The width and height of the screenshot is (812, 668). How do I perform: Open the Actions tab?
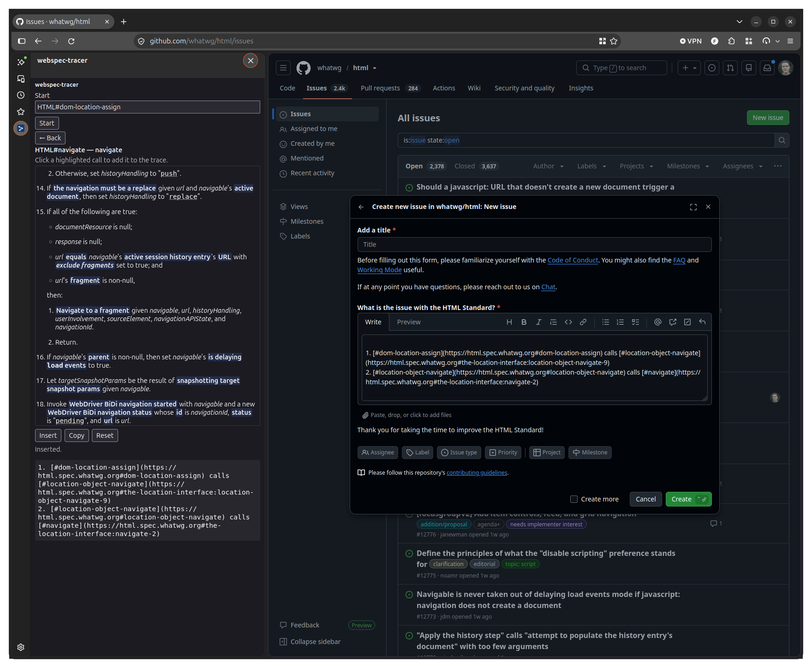[444, 88]
